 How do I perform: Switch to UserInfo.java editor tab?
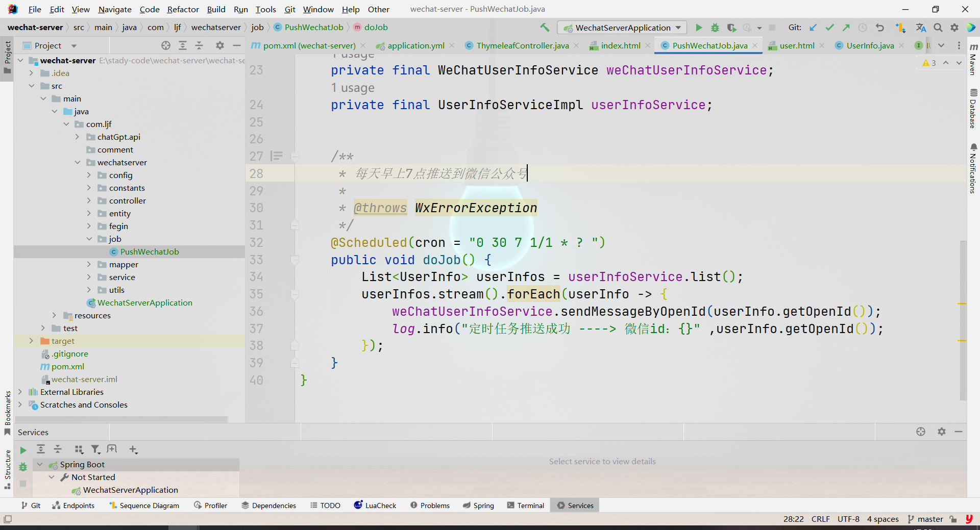870,45
